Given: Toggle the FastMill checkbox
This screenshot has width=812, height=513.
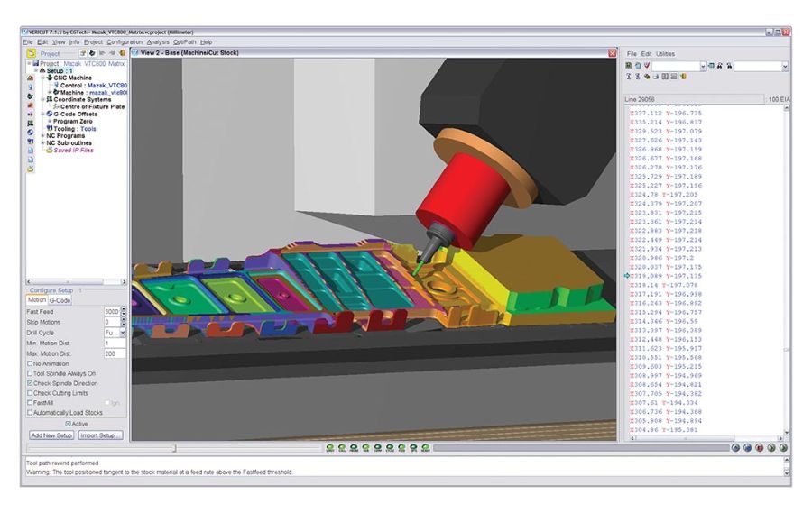Looking at the screenshot, I should pos(30,403).
